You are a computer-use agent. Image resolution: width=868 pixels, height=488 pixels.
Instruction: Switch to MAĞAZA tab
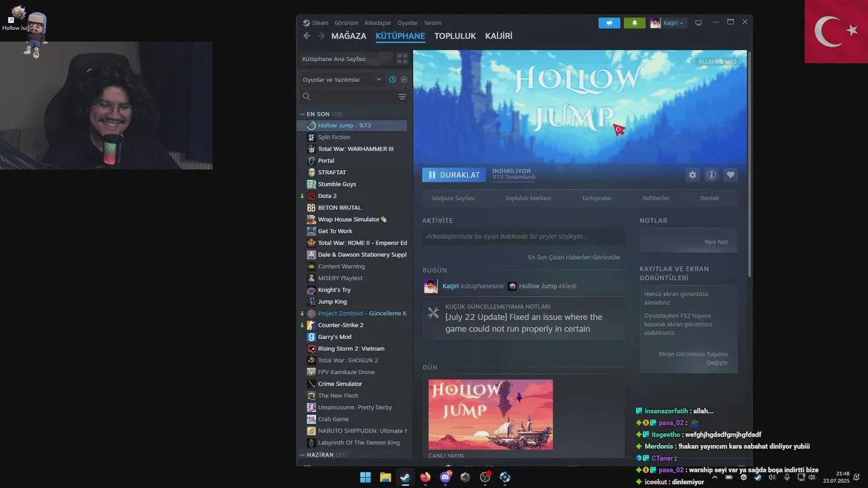pyautogui.click(x=349, y=36)
